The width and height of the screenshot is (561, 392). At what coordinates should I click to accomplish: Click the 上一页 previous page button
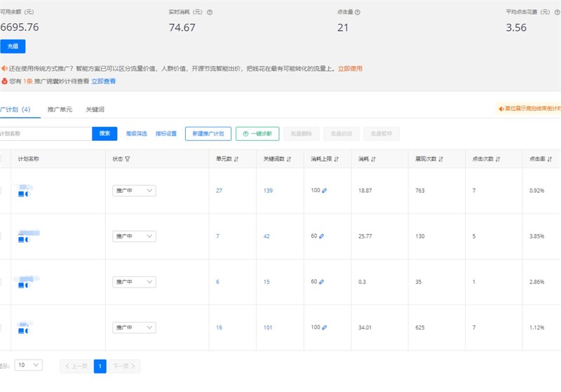click(76, 366)
